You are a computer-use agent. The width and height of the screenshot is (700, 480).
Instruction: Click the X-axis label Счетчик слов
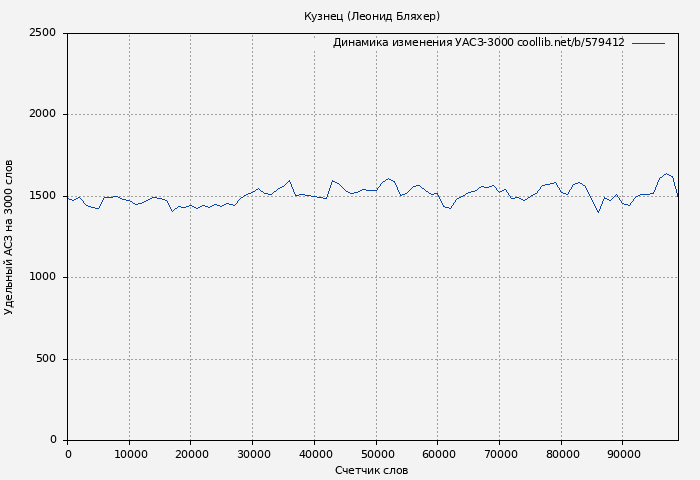point(372,470)
